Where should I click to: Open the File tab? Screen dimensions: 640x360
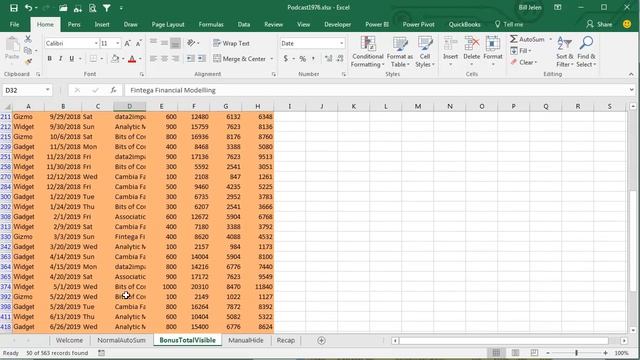click(14, 24)
